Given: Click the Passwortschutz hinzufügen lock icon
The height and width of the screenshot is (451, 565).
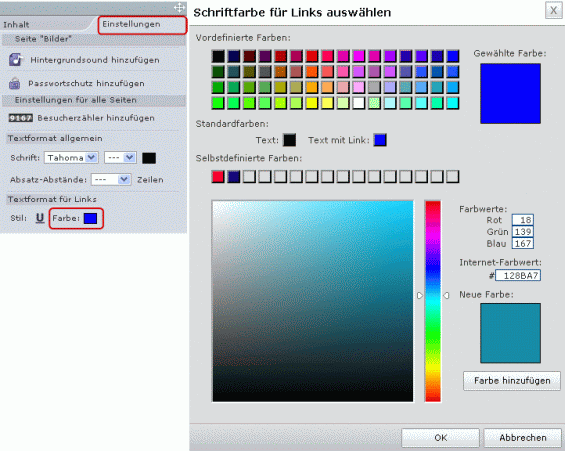Looking at the screenshot, I should click(14, 84).
